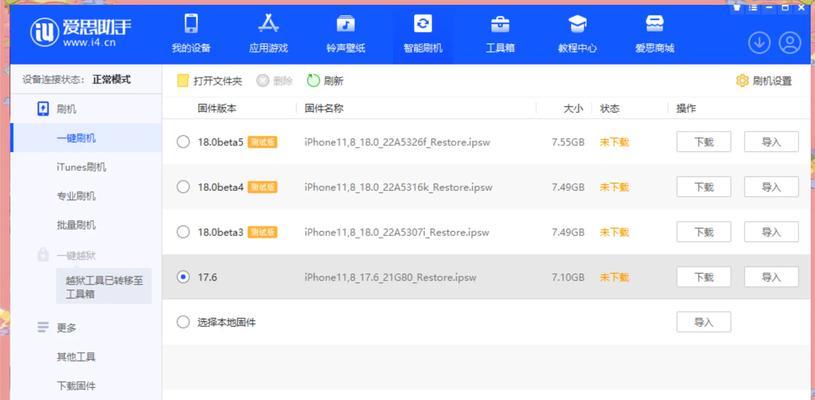
Task: Click iPhone11,8_18.0_22A5326f_Restore.ipsw file name
Action: (x=398, y=142)
